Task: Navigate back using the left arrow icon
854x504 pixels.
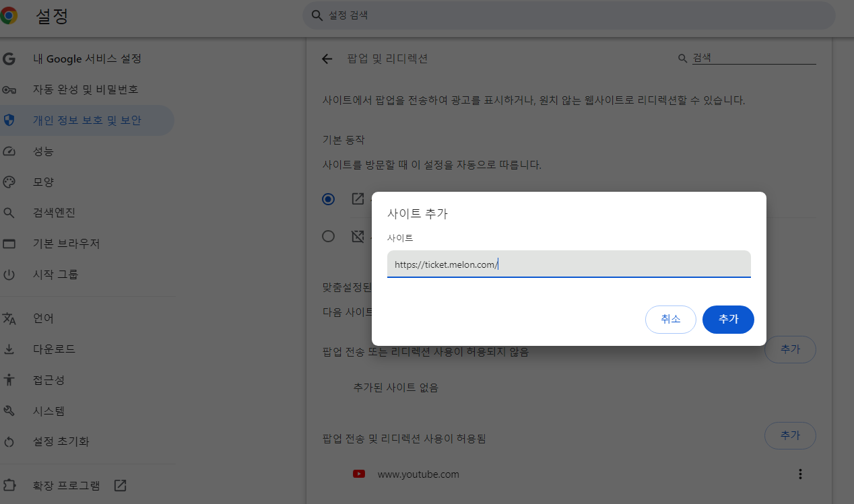Action: click(x=327, y=59)
